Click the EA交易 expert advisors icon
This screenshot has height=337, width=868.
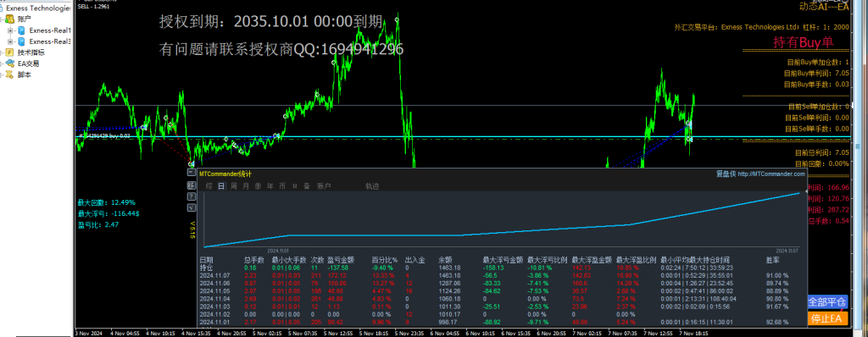(x=10, y=64)
